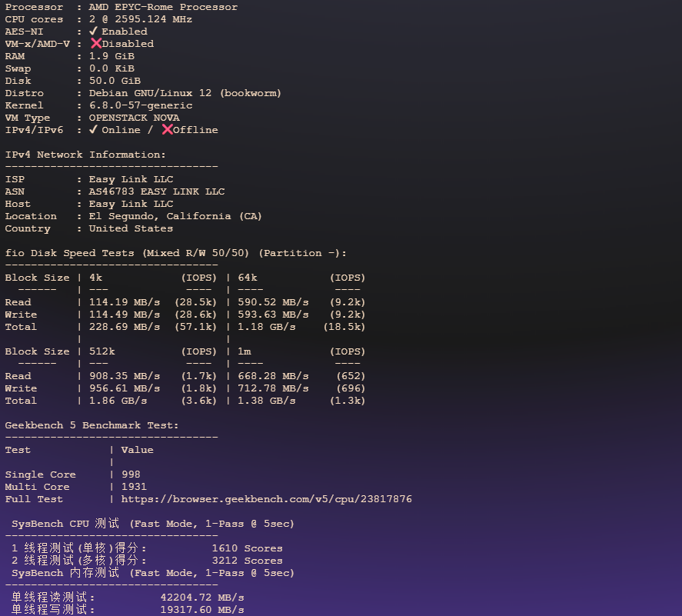This screenshot has width=682, height=616.
Task: Click the ASN value AS46783 EASY LINK LLC
Action: 157,191
